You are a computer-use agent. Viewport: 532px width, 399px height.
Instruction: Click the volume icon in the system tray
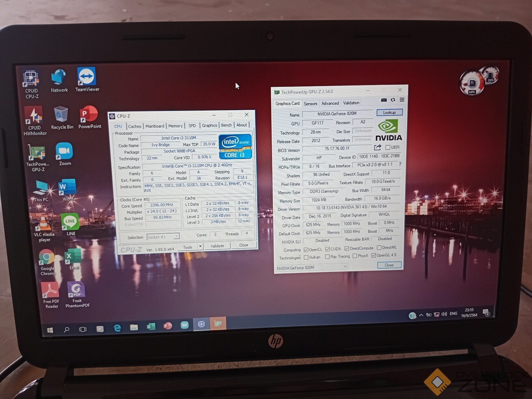pos(444,314)
